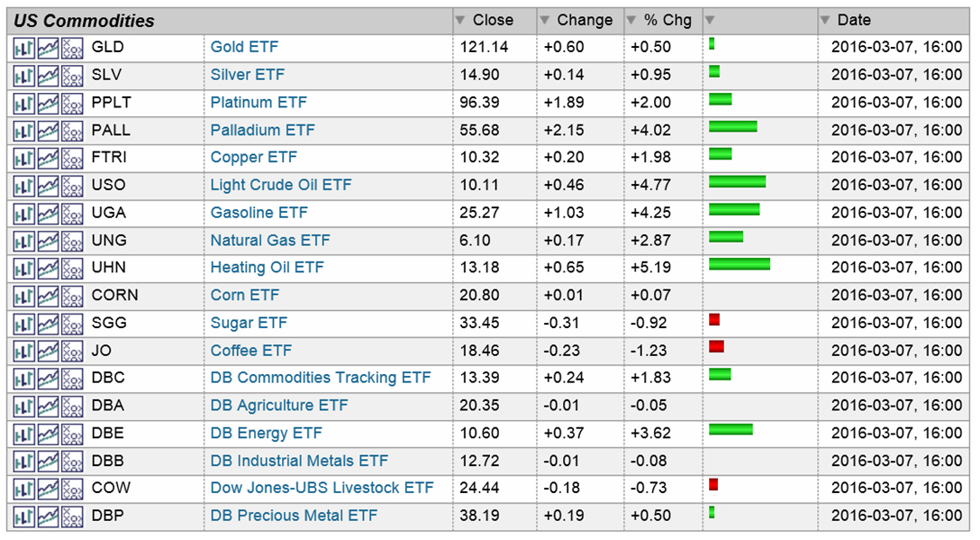Click the green change bar for Heating Oil
Viewport: 980px width, 540px height.
click(x=739, y=264)
